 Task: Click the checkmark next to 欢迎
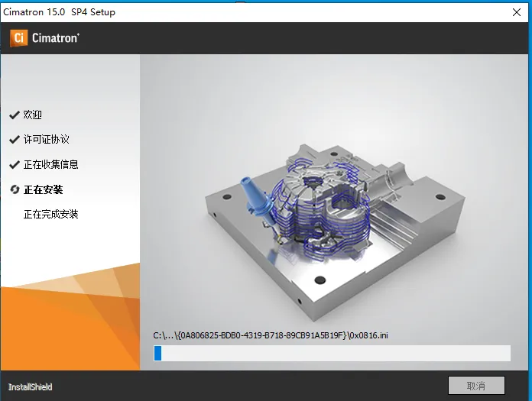click(x=15, y=115)
